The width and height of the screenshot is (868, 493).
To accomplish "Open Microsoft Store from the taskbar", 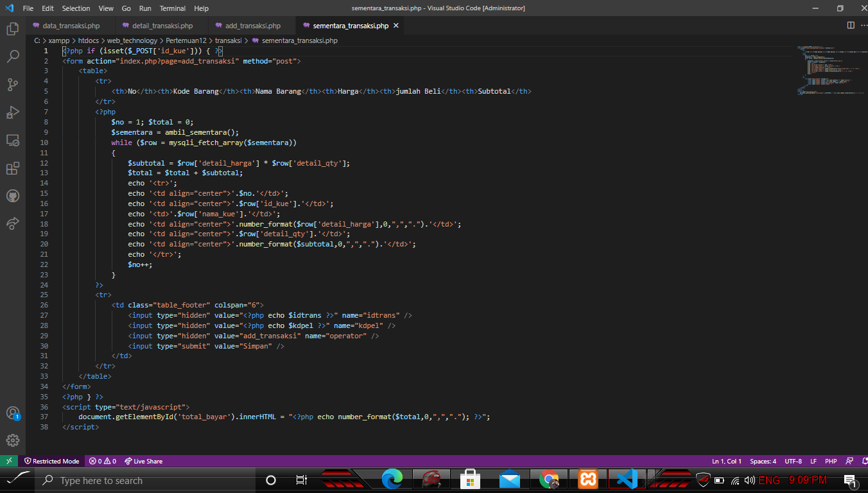I will pyautogui.click(x=471, y=480).
